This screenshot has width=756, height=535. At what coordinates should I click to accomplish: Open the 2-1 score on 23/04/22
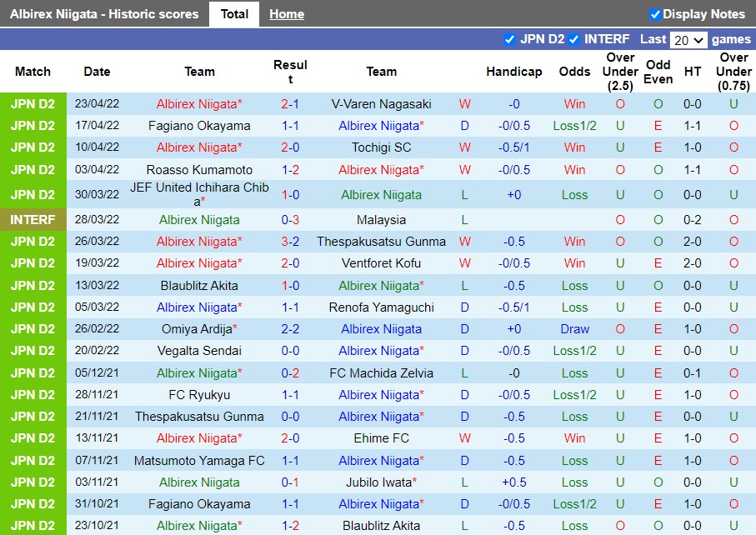point(290,104)
